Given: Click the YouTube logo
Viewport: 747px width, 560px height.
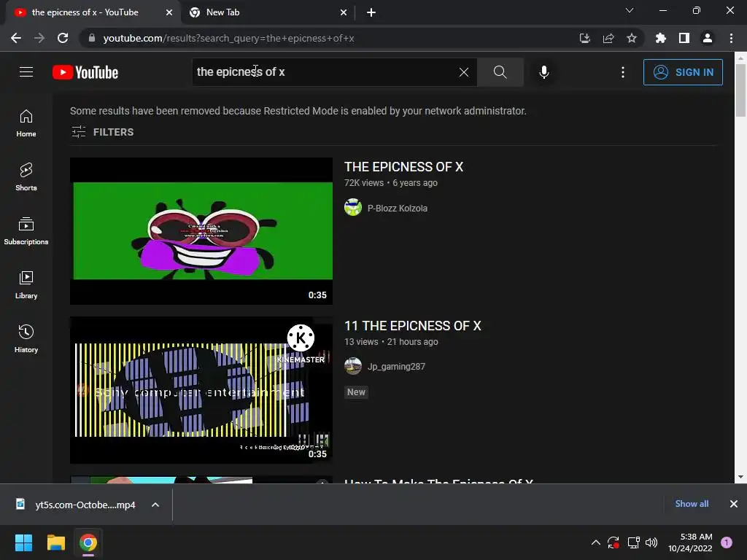Looking at the screenshot, I should click(x=85, y=72).
